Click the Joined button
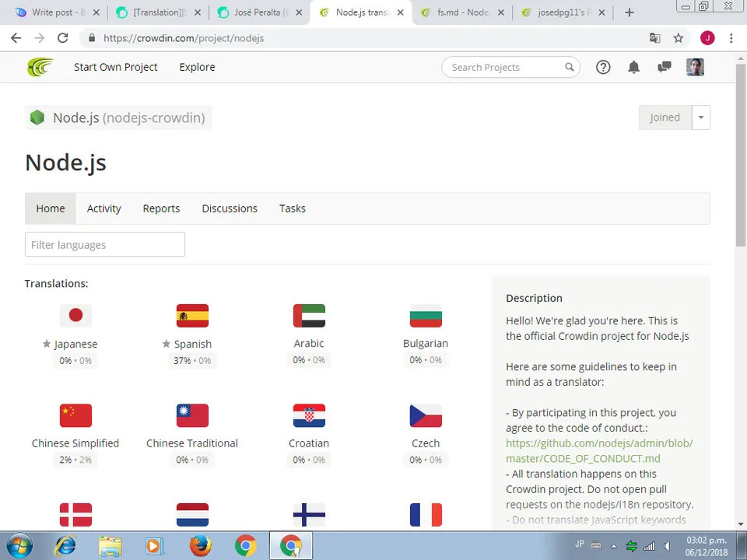Viewport: 747px width, 560px height. coord(665,117)
